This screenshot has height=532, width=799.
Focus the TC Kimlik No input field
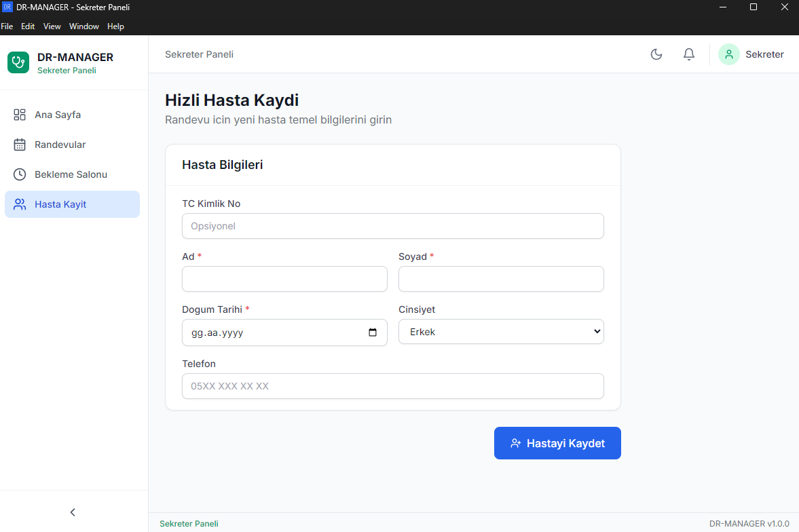tap(392, 226)
